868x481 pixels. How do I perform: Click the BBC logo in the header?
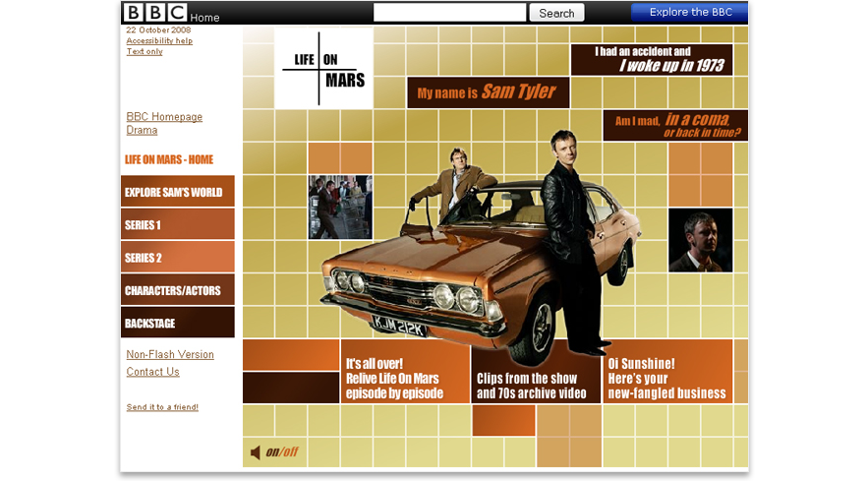(154, 12)
